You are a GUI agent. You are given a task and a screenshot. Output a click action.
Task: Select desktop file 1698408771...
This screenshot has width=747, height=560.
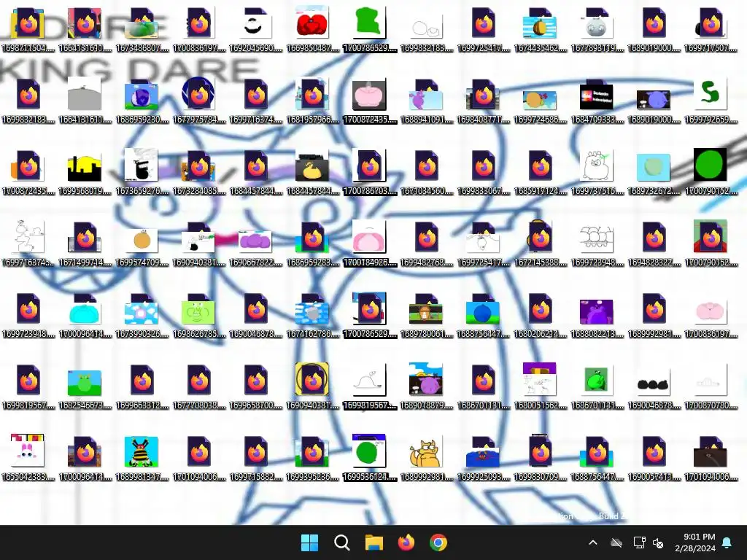coord(483,101)
